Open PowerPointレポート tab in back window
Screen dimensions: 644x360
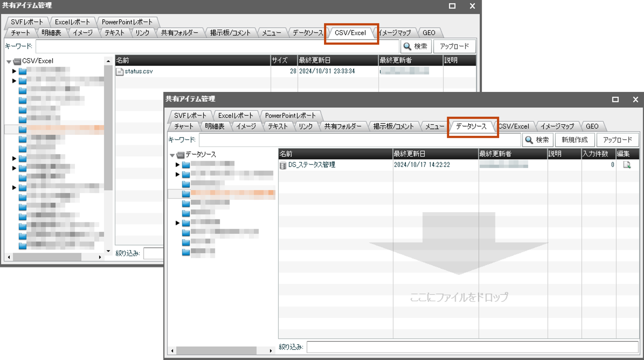point(127,22)
